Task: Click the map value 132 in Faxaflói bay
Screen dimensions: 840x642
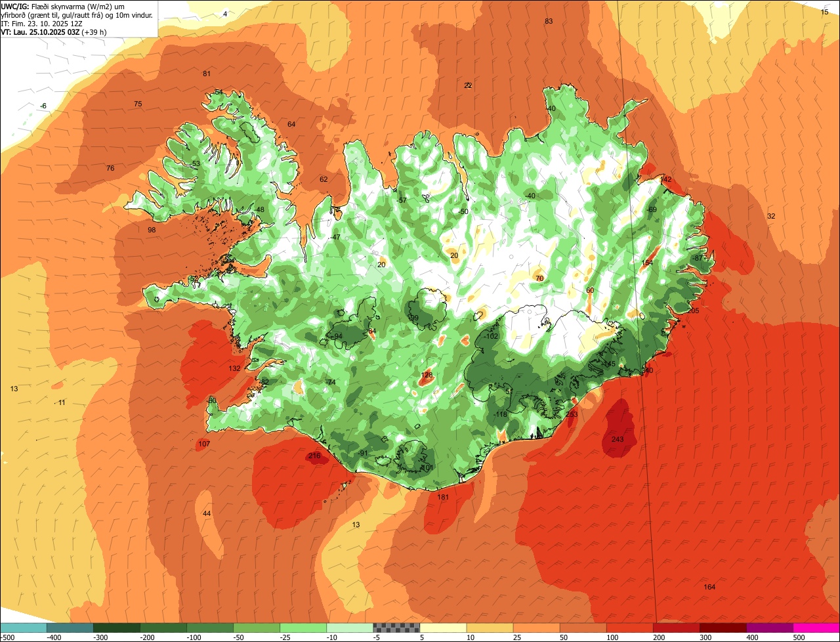Action: click(x=234, y=368)
